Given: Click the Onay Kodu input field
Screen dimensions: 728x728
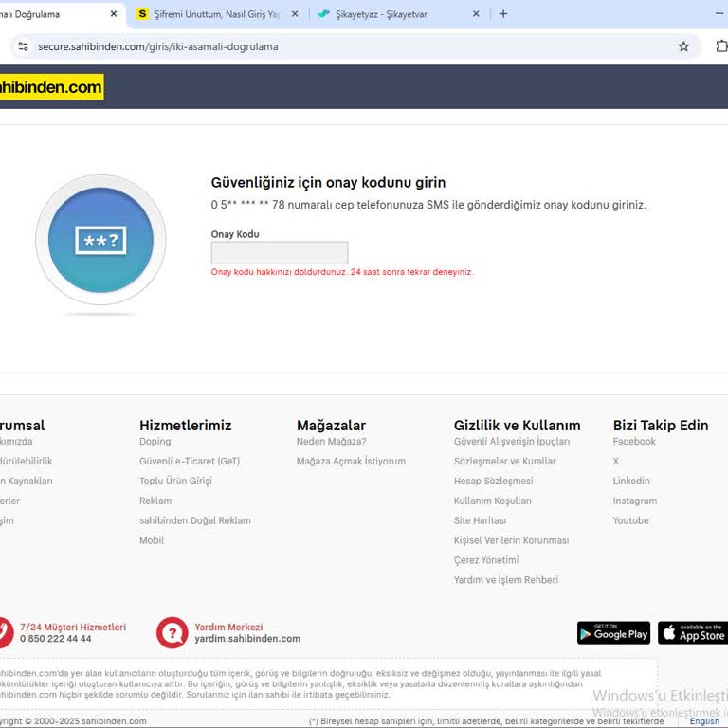Looking at the screenshot, I should tap(280, 253).
